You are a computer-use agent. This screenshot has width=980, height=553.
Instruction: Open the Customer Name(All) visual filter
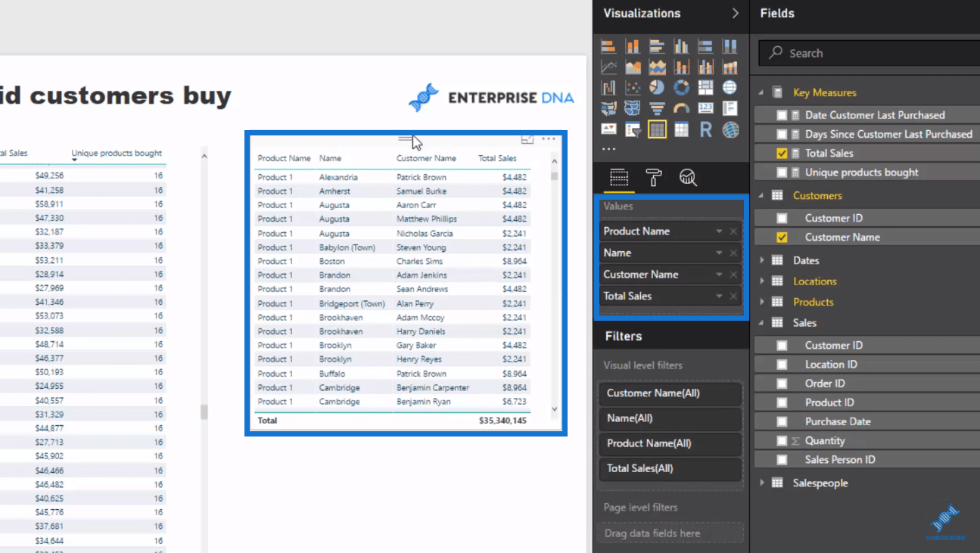pyautogui.click(x=670, y=393)
